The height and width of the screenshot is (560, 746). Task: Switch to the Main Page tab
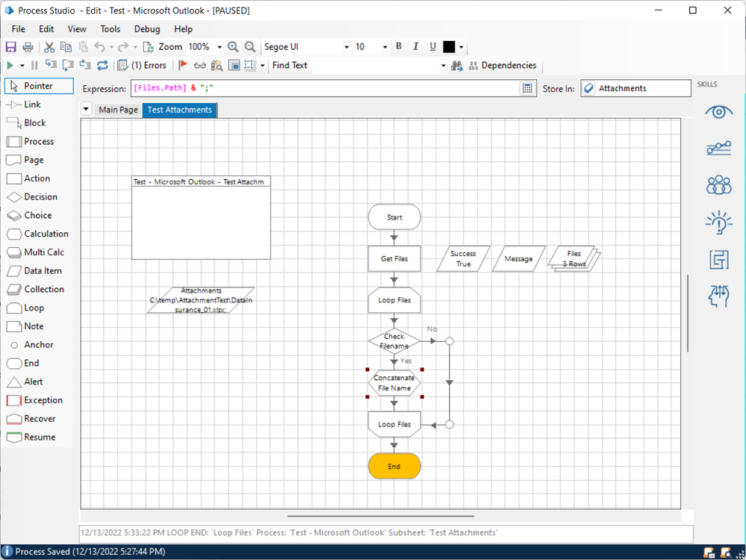coord(118,110)
